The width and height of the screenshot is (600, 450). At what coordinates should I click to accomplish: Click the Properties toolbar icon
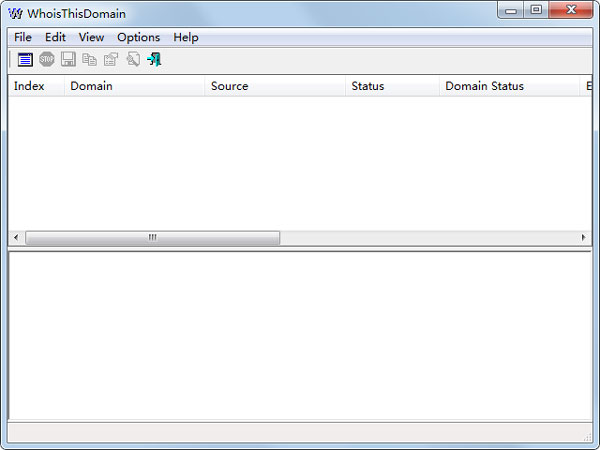pos(111,59)
